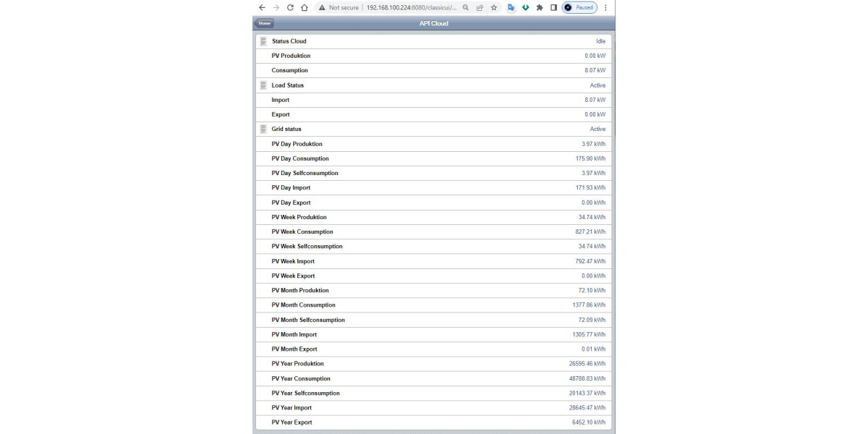
Task: Click the green download extension icon
Action: click(526, 7)
